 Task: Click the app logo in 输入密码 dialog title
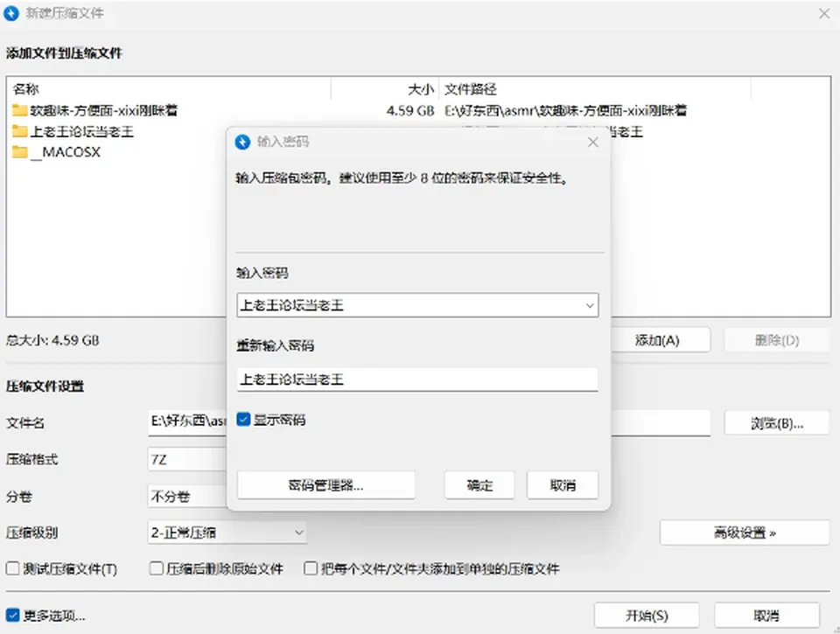[x=242, y=142]
